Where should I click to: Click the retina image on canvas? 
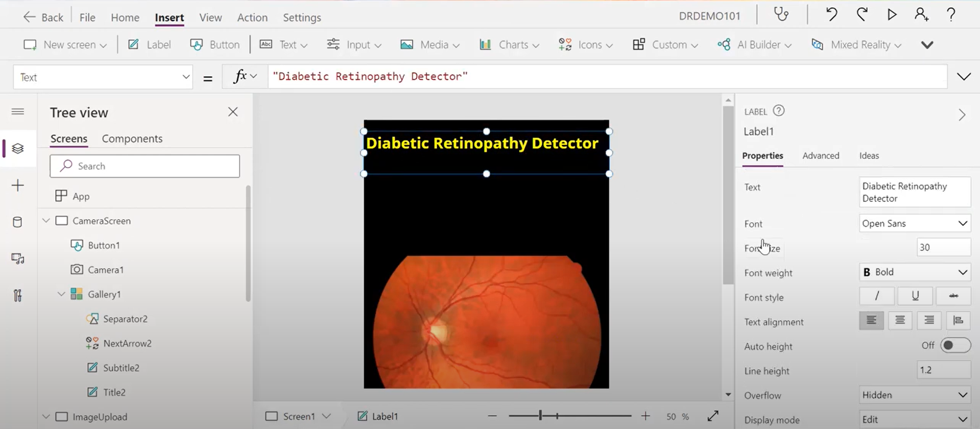[486, 322]
